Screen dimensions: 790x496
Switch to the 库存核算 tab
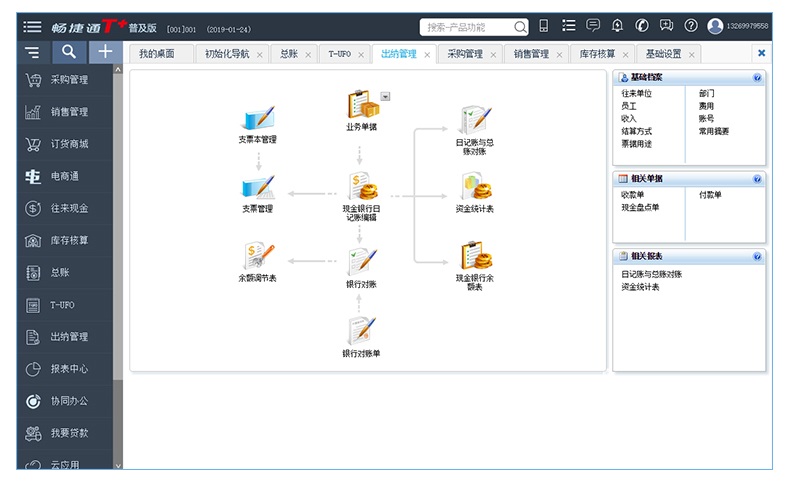click(x=596, y=54)
